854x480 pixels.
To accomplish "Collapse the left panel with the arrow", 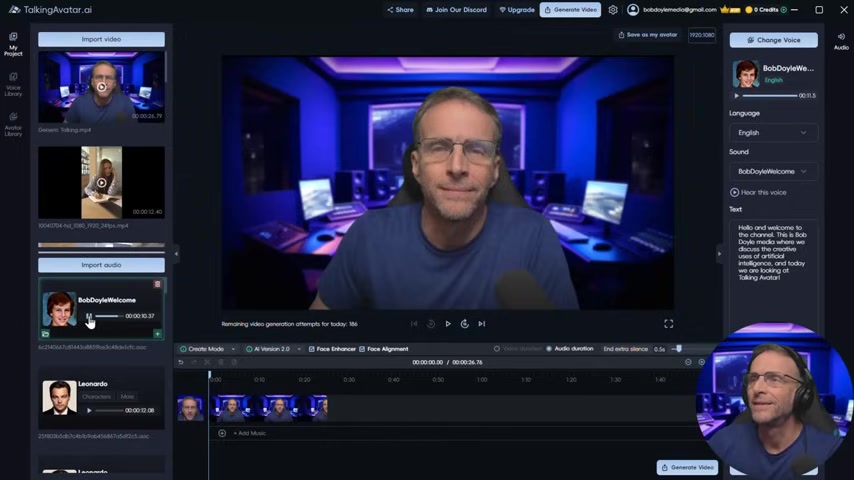I will (x=176, y=254).
